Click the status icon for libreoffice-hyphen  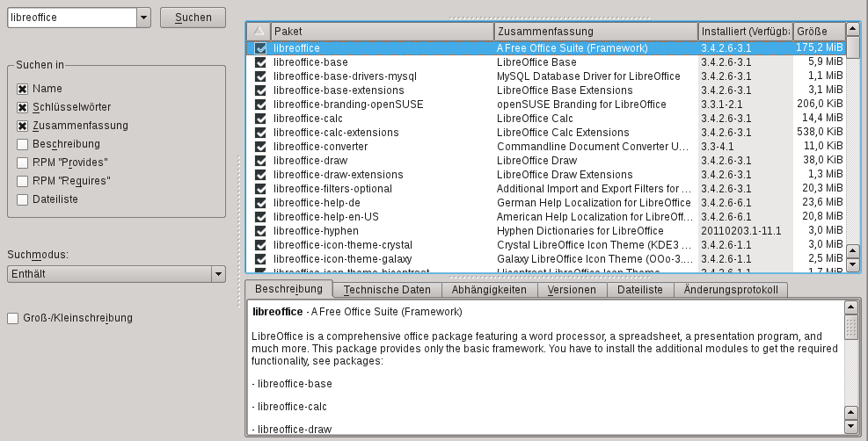tap(260, 231)
